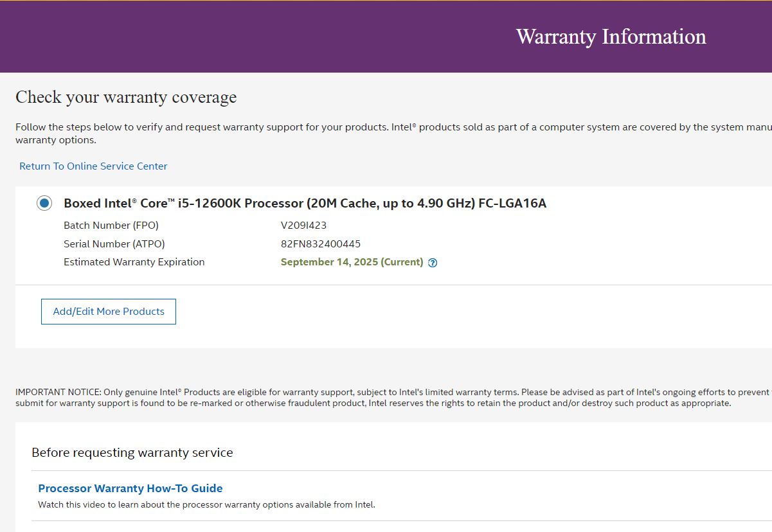Open the Processor Warranty How-To Guide link
Screen dimensions: 772x532
coord(130,488)
